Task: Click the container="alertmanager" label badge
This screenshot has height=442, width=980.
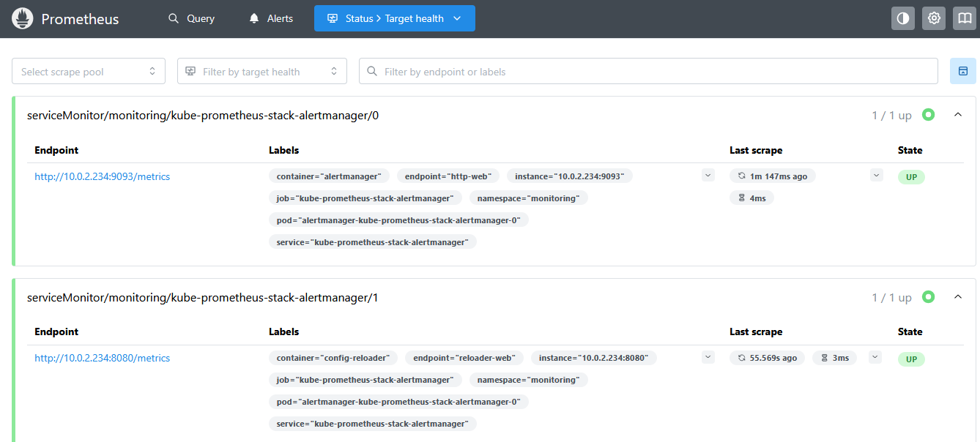Action: tap(329, 176)
